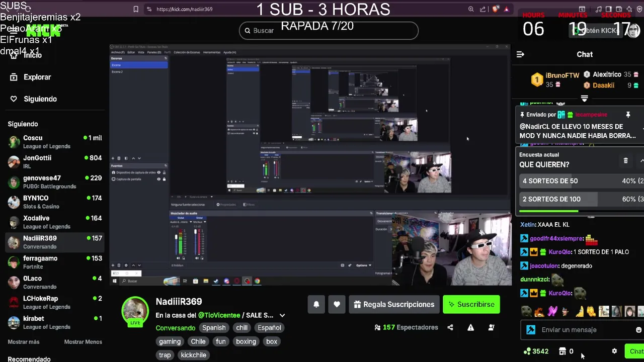The width and height of the screenshot is (644, 362).
Task: Collapse the chat panel arrow icon
Action: pyautogui.click(x=520, y=54)
